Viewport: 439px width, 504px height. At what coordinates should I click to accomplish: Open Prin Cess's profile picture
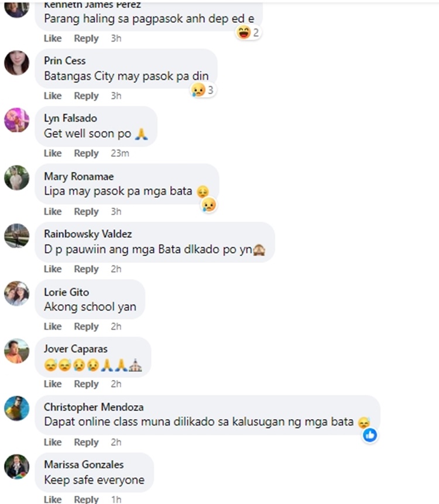[x=17, y=63]
